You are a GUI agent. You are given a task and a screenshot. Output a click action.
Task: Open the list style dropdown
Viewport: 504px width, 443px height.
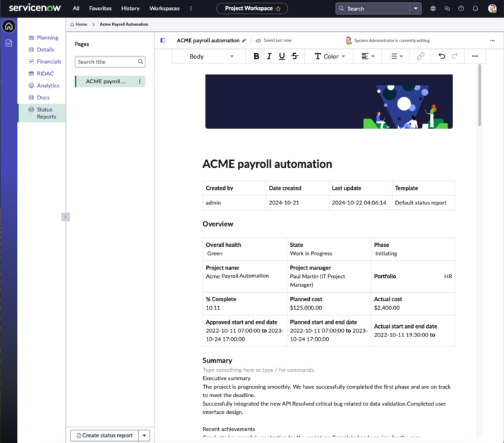click(396, 56)
